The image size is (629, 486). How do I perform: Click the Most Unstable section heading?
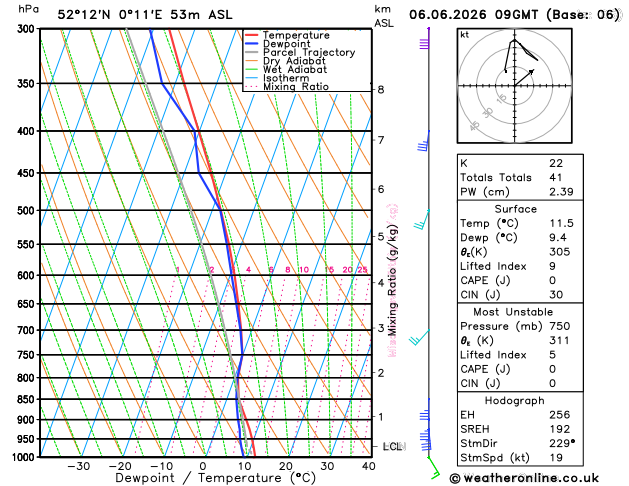[513, 312]
